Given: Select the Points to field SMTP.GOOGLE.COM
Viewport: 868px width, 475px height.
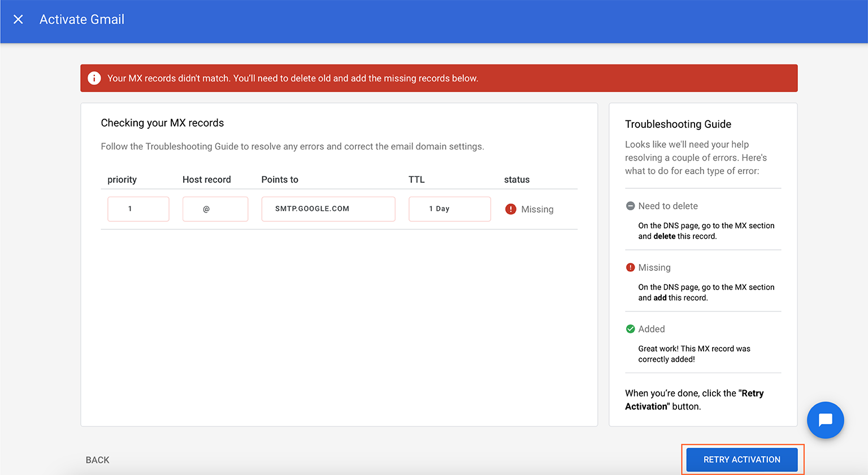Looking at the screenshot, I should [328, 209].
